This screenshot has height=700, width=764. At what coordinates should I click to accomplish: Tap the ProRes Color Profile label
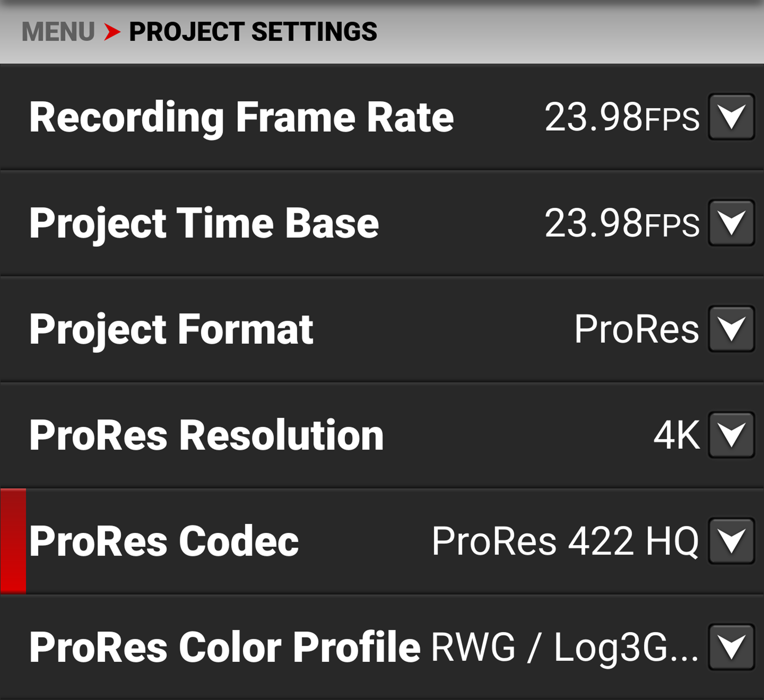[225, 647]
